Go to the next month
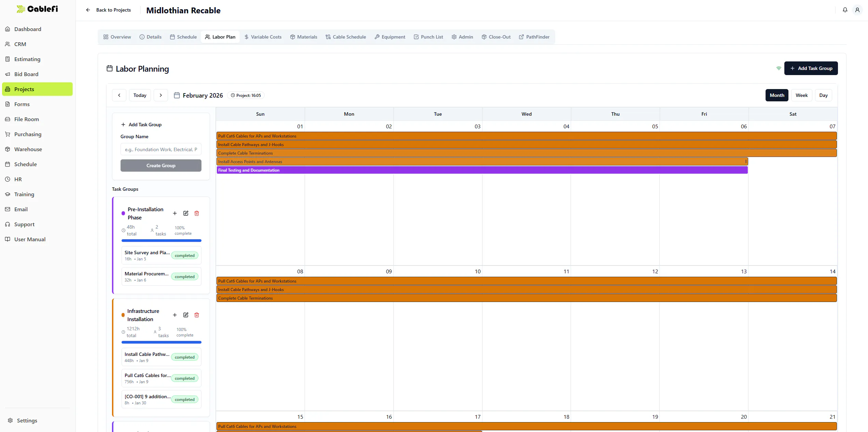The image size is (868, 432). click(161, 95)
